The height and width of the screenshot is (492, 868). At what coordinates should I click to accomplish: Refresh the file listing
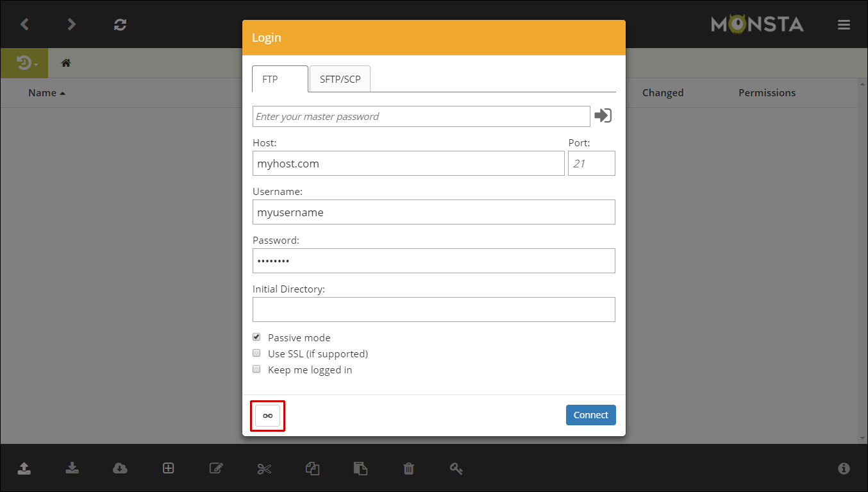(x=120, y=24)
